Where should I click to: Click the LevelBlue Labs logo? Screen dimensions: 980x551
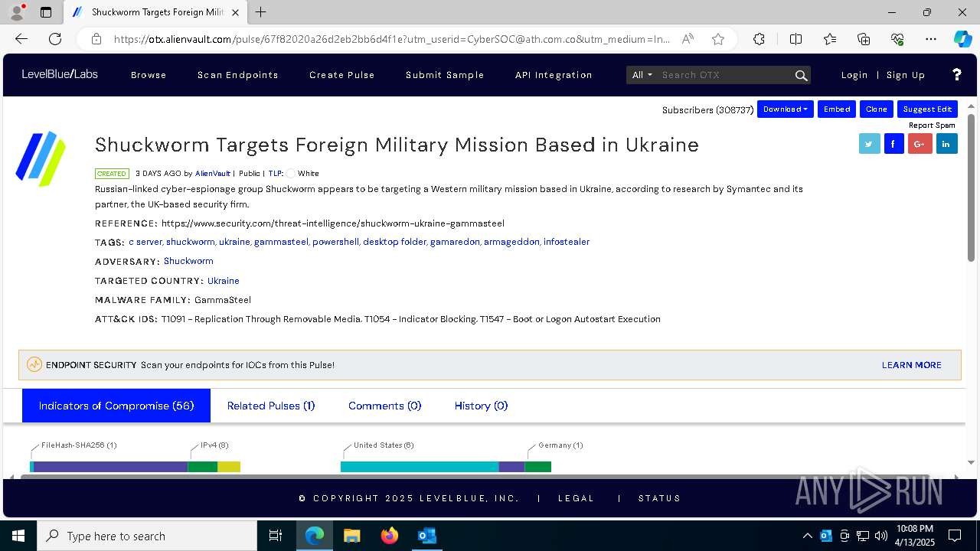click(x=60, y=74)
